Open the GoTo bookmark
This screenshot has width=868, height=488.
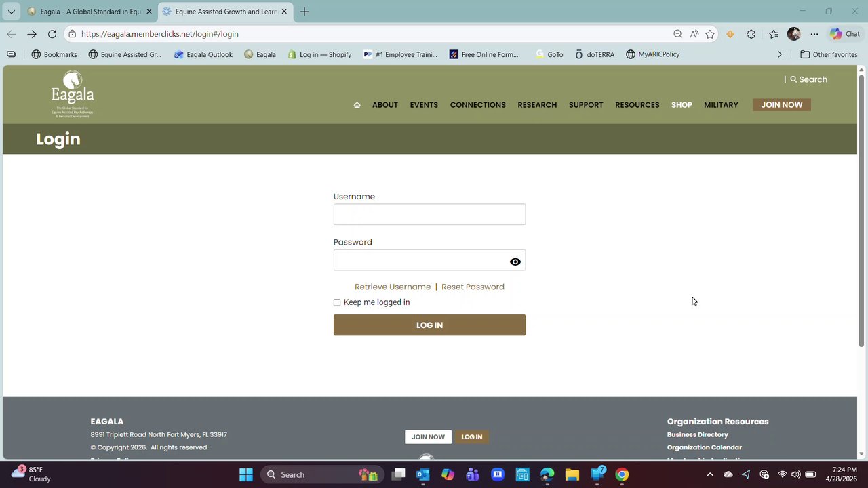tap(549, 54)
